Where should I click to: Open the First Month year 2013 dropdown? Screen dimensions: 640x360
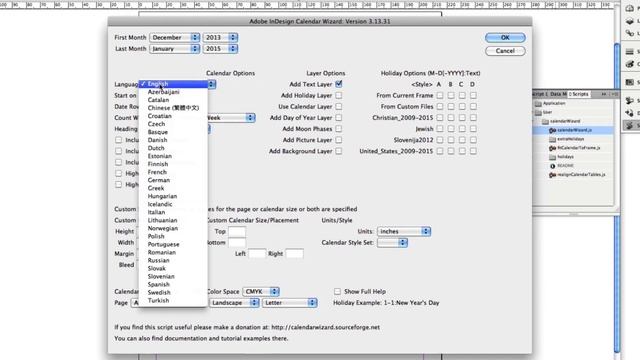click(x=220, y=38)
